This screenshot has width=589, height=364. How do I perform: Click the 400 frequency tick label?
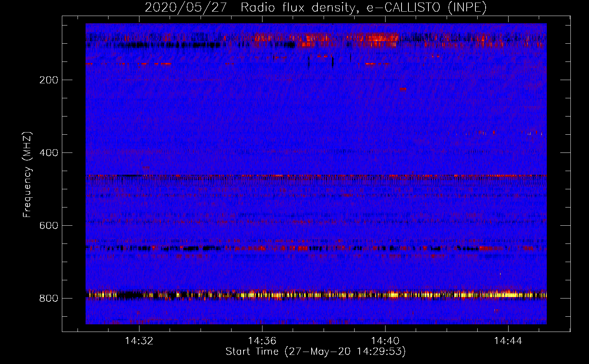pyautogui.click(x=49, y=153)
